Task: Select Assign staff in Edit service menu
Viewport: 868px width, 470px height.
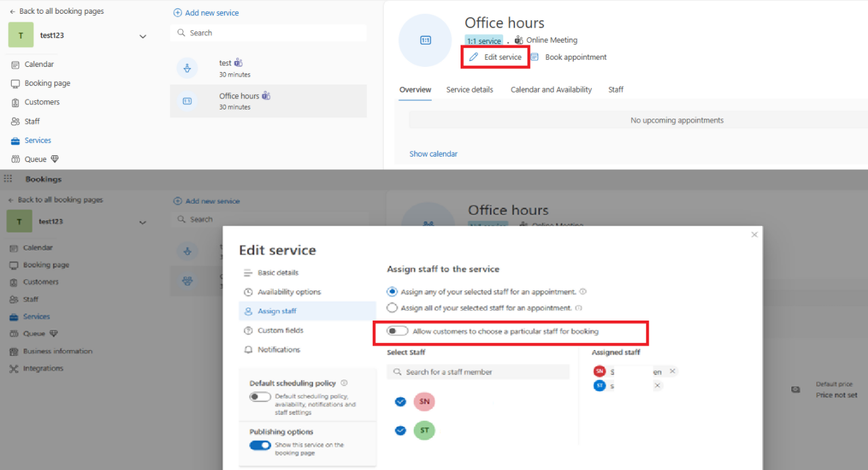Action: tap(307, 311)
